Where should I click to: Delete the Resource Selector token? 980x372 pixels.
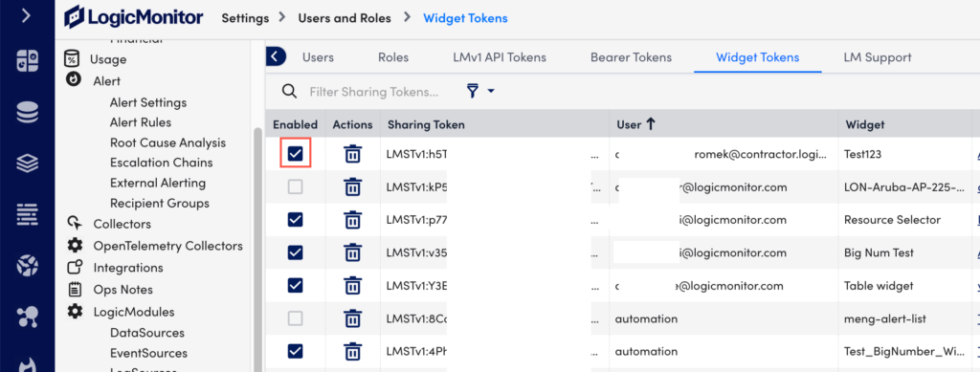[353, 220]
